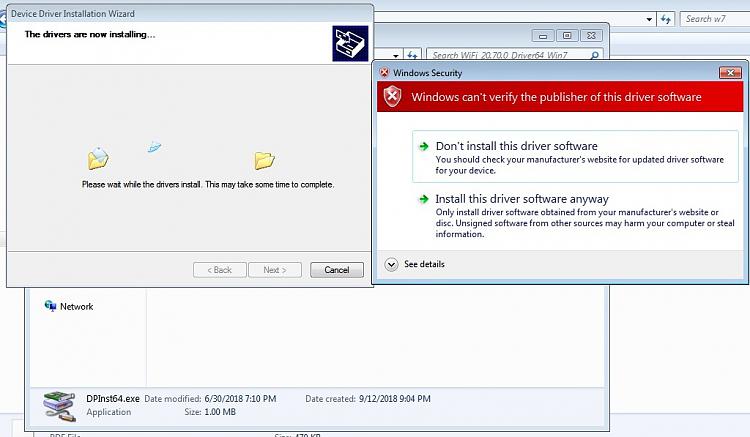
Task: Click the Windows Security title bar icon
Action: tap(384, 72)
